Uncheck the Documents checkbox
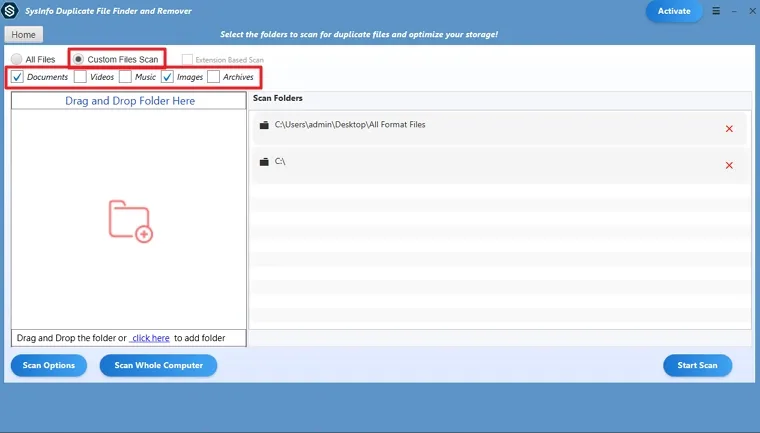The image size is (760, 433). 17,77
